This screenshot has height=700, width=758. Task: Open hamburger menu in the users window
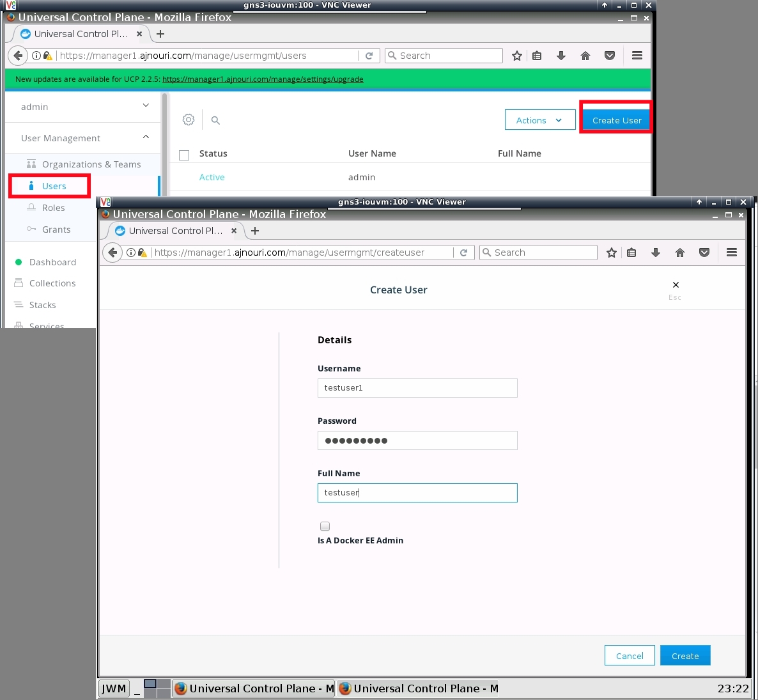coord(637,56)
